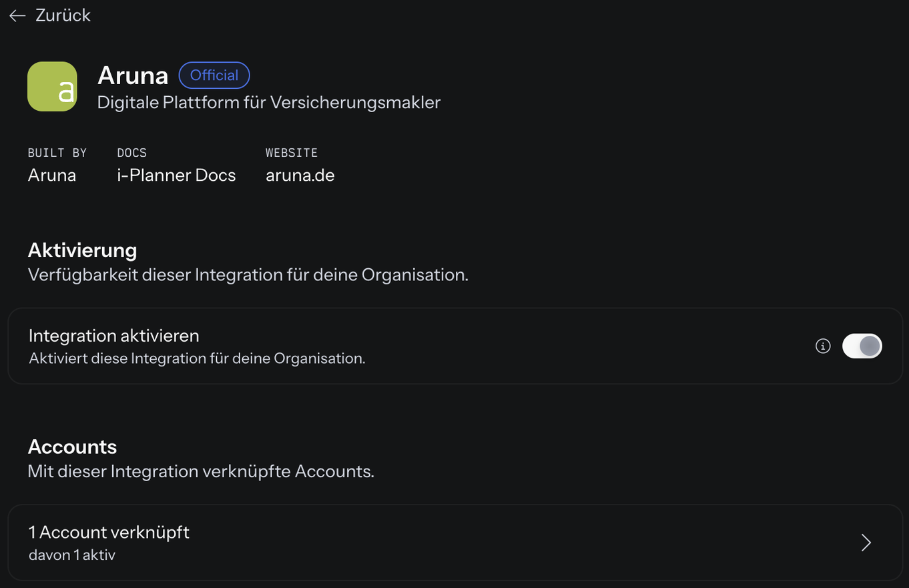The image size is (909, 588).
Task: Go back via the Zurück label
Action: tap(63, 15)
